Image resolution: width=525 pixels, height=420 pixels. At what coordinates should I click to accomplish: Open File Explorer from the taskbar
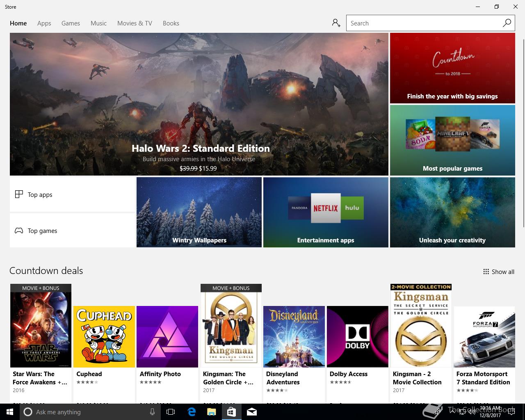[x=211, y=412]
